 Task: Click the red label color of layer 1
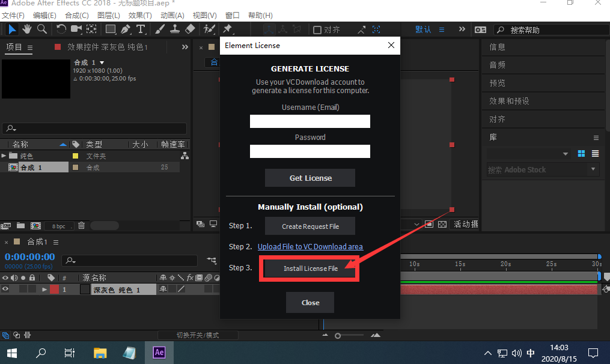coord(55,290)
